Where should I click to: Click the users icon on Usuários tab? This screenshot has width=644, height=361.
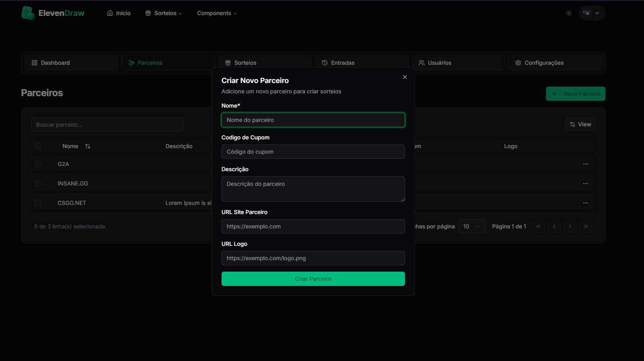[x=421, y=62]
